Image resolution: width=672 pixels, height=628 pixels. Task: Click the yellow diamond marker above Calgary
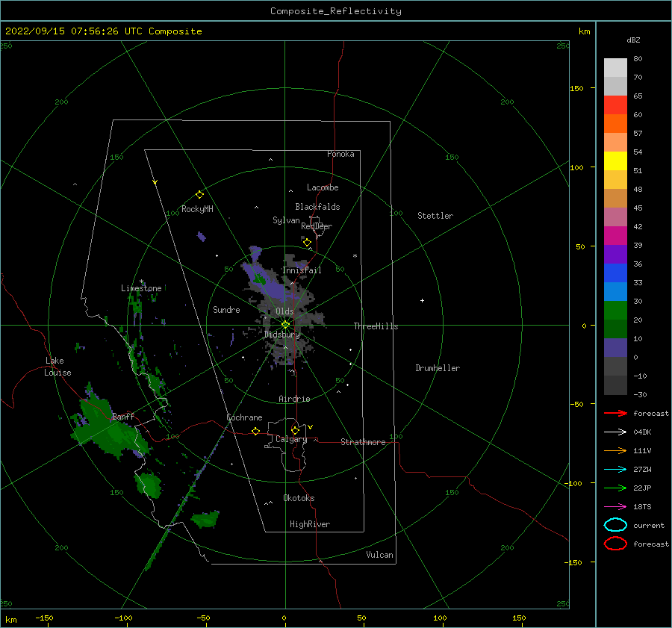tap(295, 430)
